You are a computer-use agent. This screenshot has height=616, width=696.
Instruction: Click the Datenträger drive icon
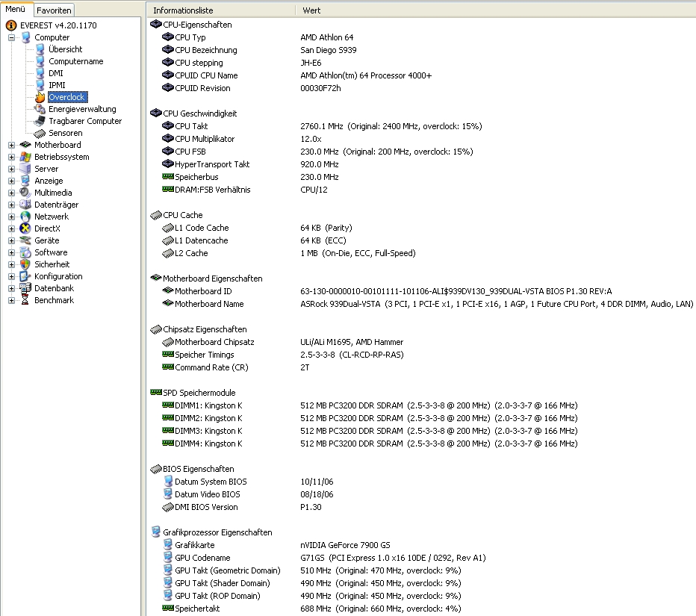(x=25, y=205)
